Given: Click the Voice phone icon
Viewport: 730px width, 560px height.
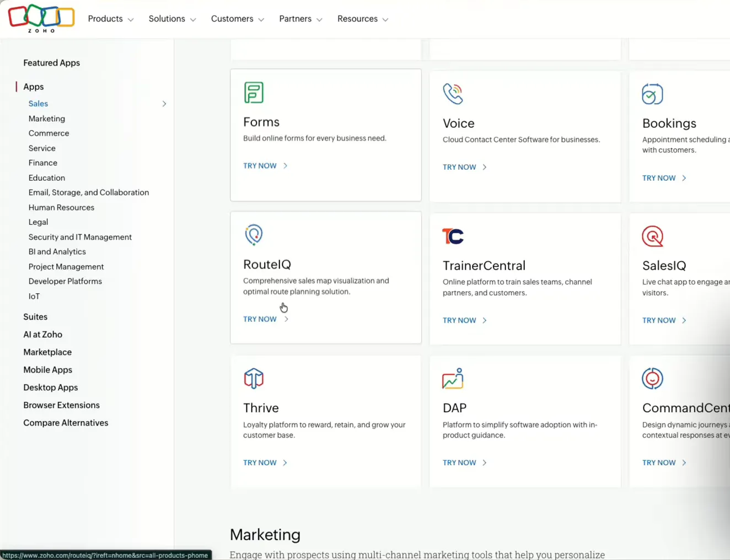Looking at the screenshot, I should pyautogui.click(x=453, y=94).
